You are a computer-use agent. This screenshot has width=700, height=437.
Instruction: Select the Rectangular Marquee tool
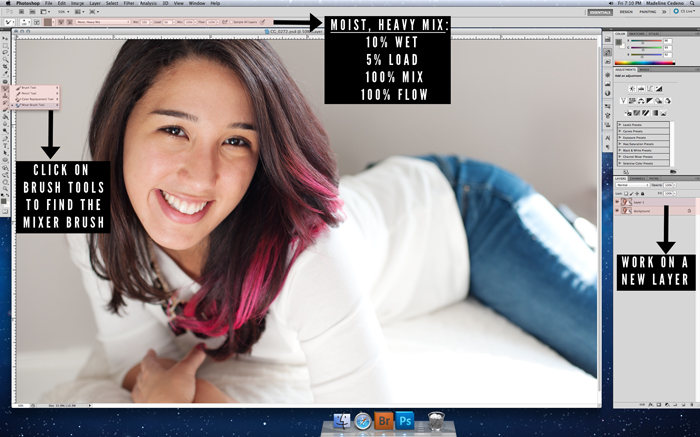pos(5,46)
